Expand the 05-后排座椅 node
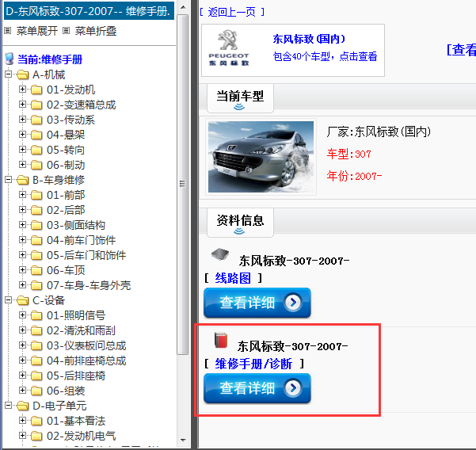The image size is (476, 450). [x=22, y=375]
